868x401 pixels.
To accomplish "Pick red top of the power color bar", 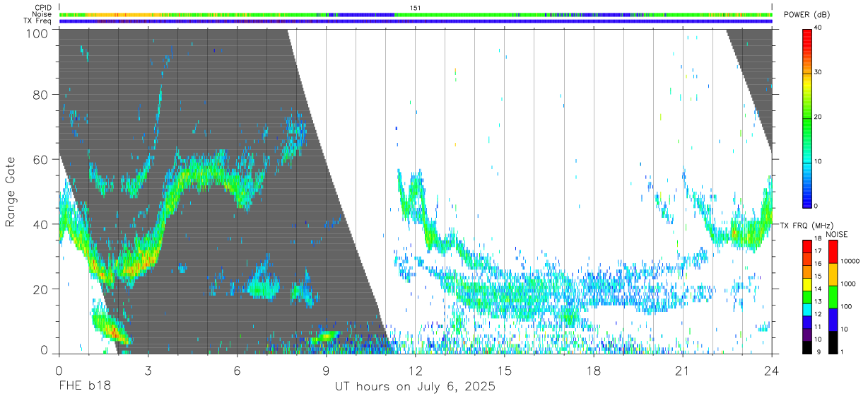I will point(807,33).
